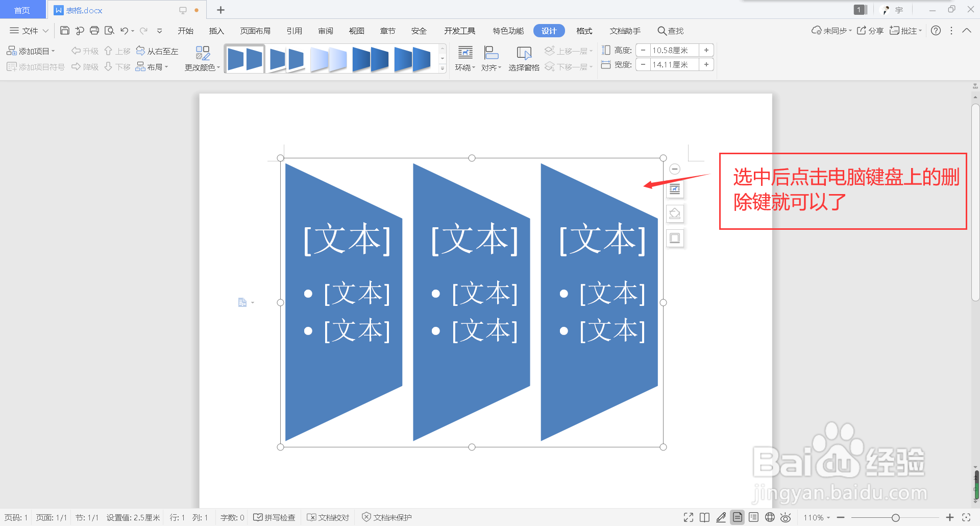
Task: Toggle eye protection mode icon
Action: pos(786,517)
